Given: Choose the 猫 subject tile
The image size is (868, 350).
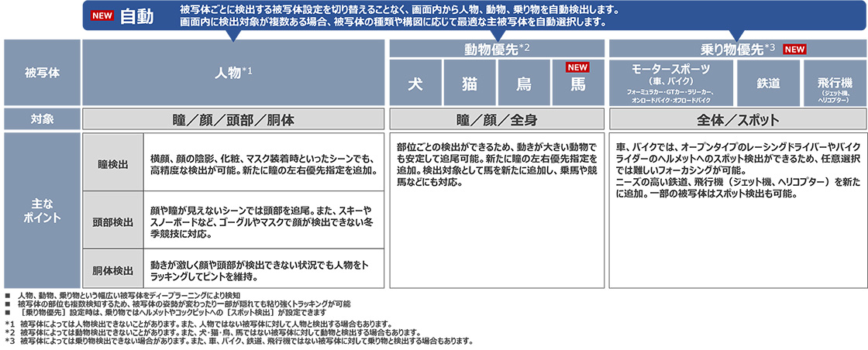Looking at the screenshot, I should tap(470, 84).
